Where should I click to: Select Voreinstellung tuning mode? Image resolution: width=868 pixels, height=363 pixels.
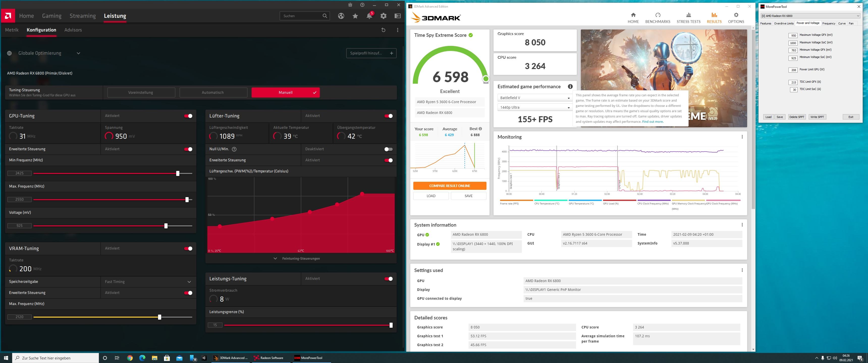click(141, 93)
